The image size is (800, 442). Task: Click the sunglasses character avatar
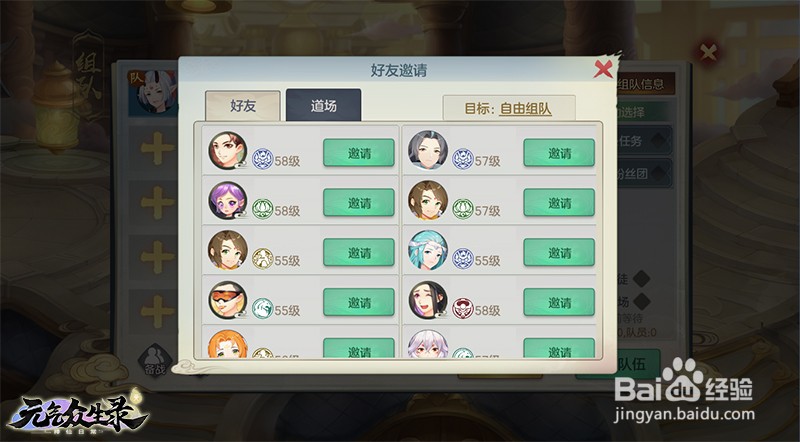tap(228, 300)
